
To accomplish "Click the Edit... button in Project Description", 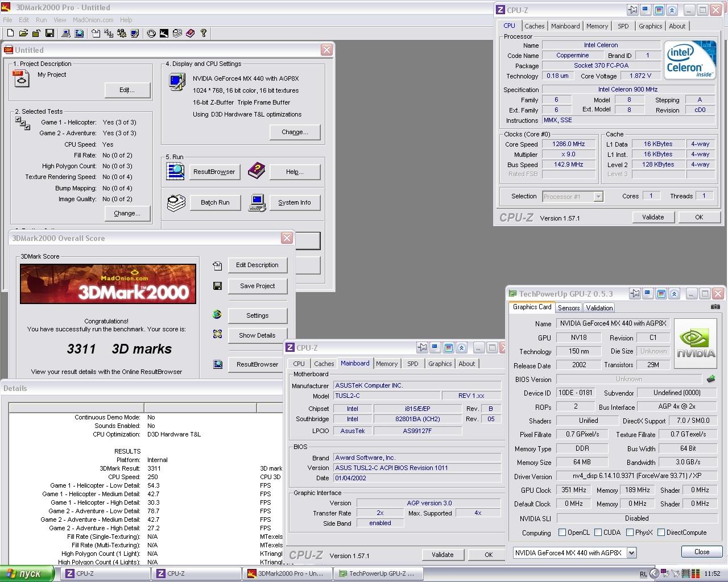I will (127, 90).
